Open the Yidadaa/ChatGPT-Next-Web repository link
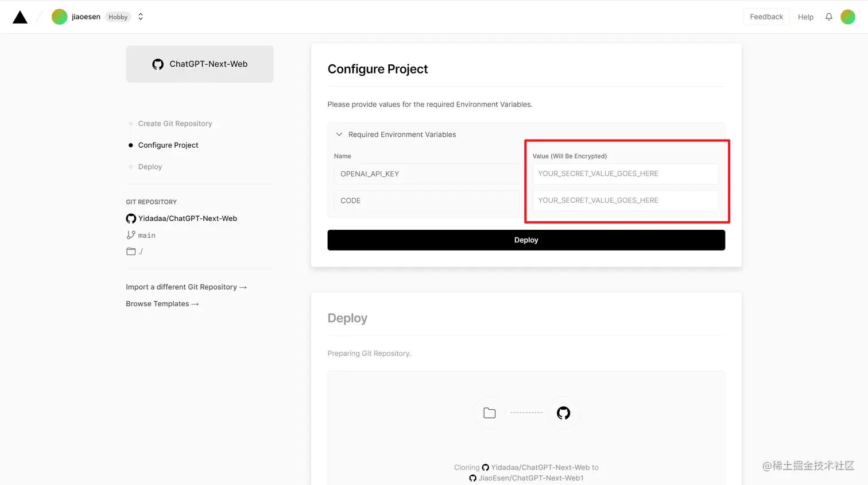Viewport: 868px width, 485px height. click(x=188, y=218)
